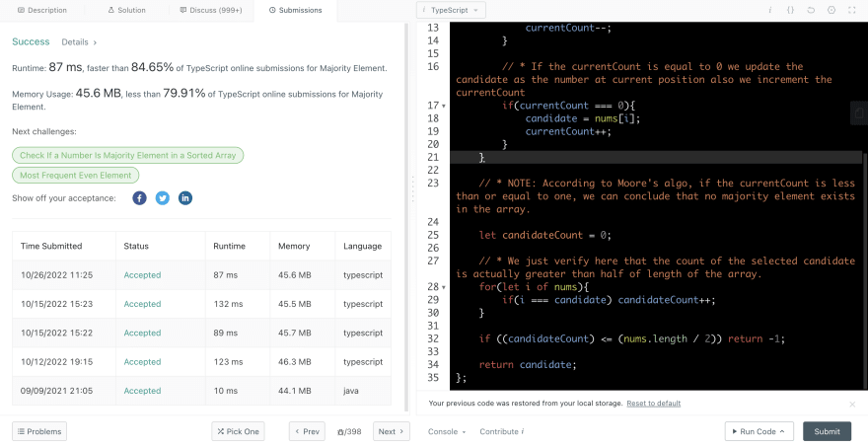Reset code with the revert arrow icon

811,10
